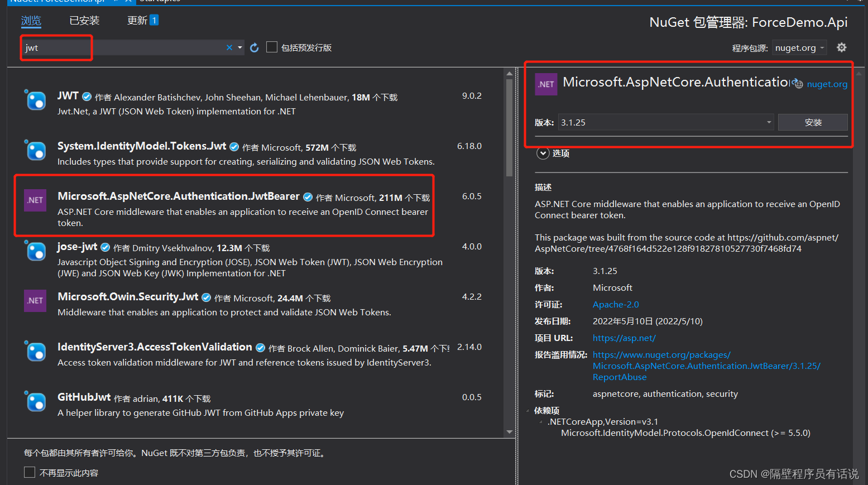The height and width of the screenshot is (485, 868).
Task: Click verified badge next to Microsoft.Owin.Security.Jwt
Action: (x=206, y=297)
